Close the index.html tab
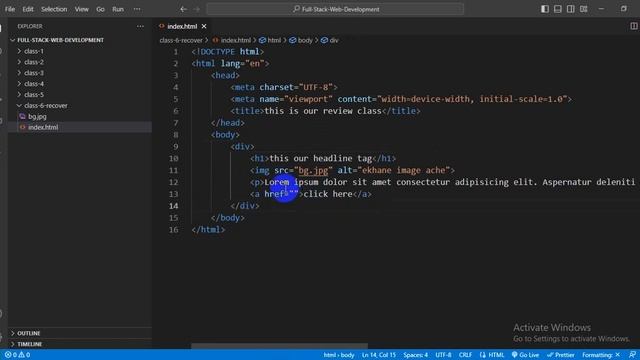 click(204, 26)
